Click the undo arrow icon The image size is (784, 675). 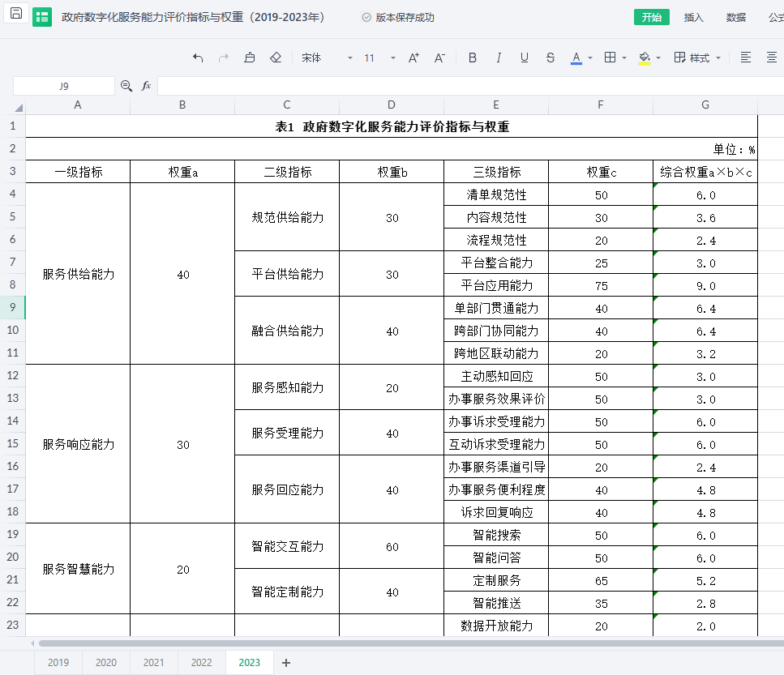click(198, 58)
